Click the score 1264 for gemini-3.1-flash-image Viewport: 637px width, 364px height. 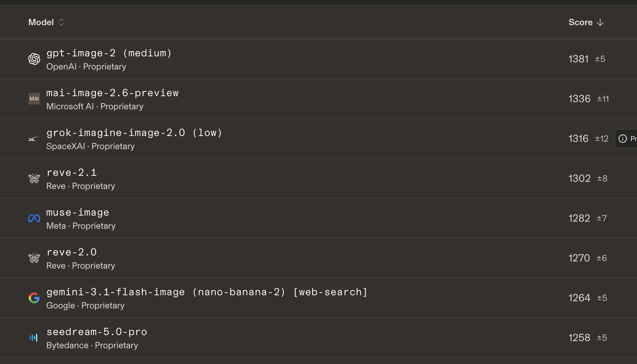[580, 298]
